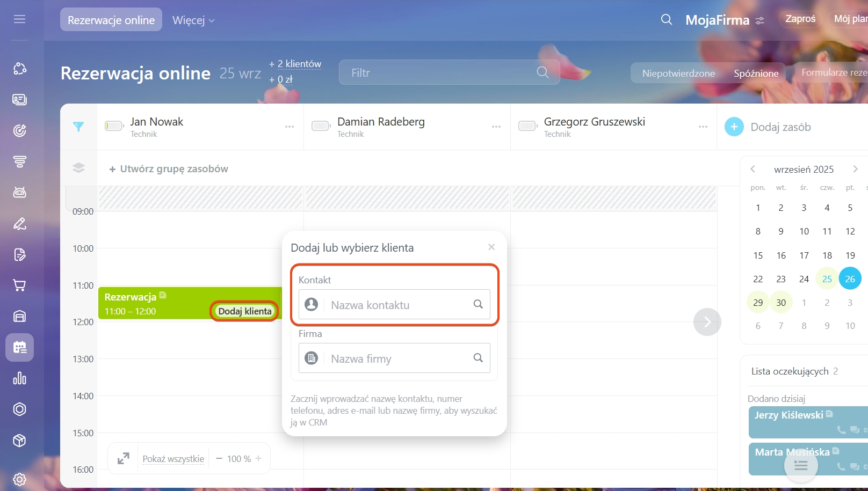Image resolution: width=868 pixels, height=491 pixels.
Task: Increase zoom with the plus button
Action: tap(258, 459)
